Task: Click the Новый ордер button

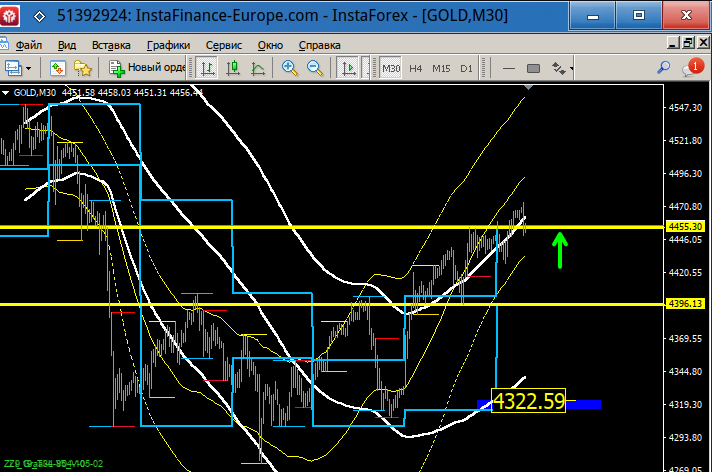Action: click(147, 68)
